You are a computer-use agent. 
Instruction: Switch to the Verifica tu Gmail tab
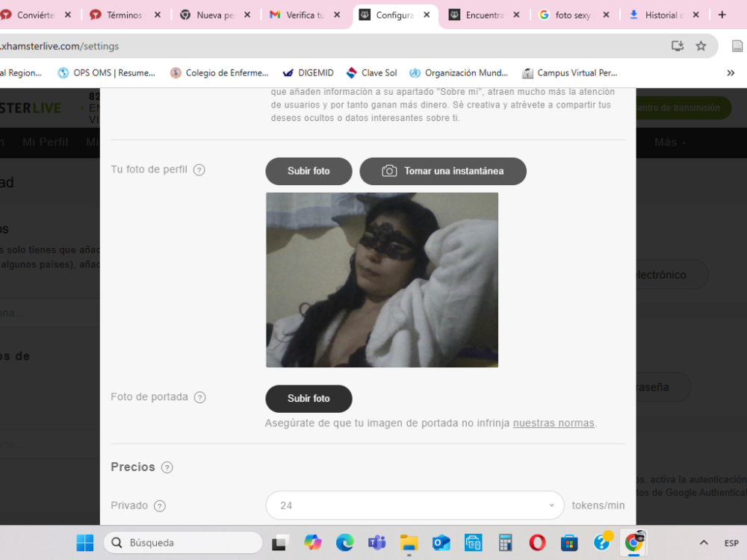[x=305, y=15]
